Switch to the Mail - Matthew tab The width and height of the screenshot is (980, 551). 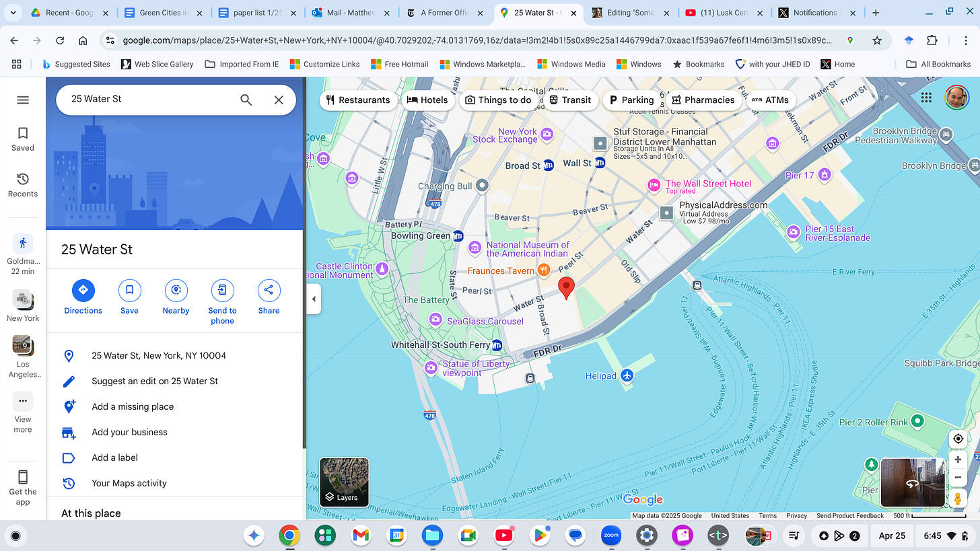point(350,13)
